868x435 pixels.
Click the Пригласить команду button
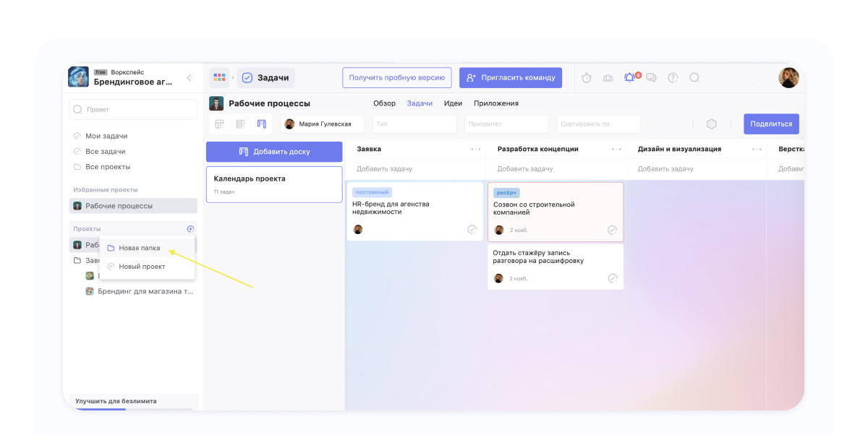pyautogui.click(x=510, y=78)
